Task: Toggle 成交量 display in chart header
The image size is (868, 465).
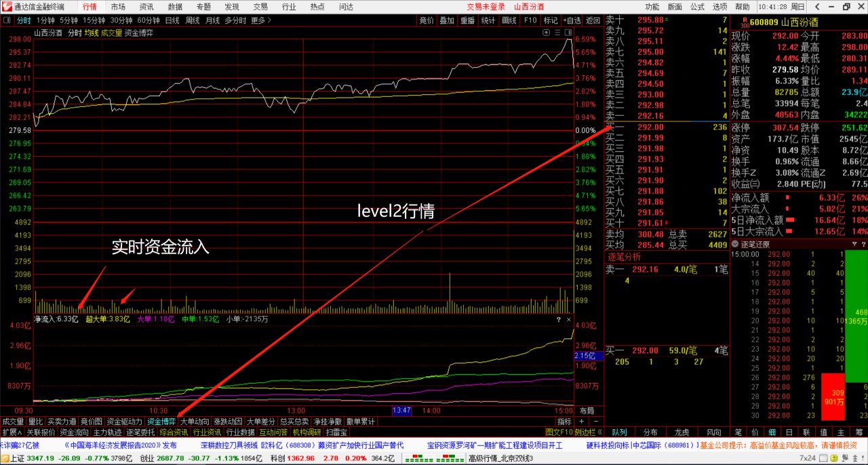Action: coord(112,33)
